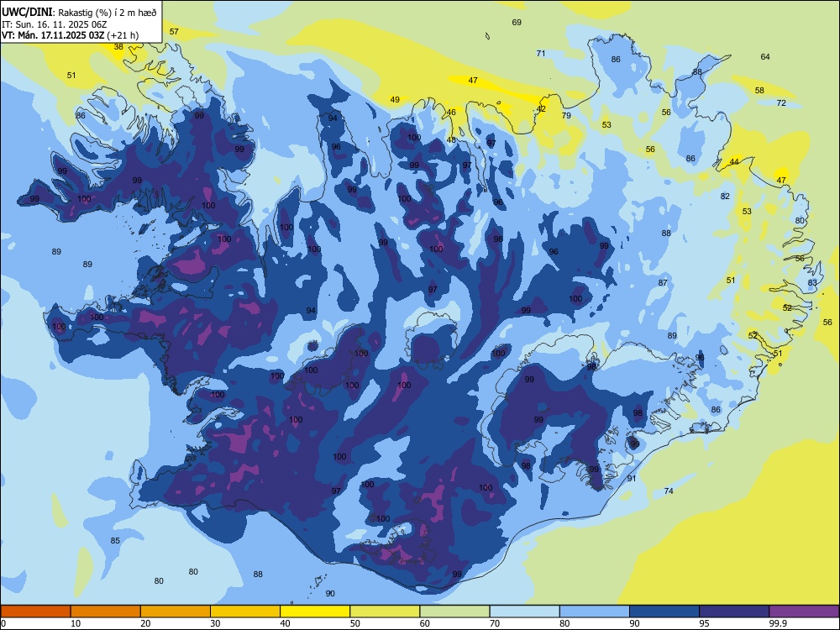Click the dark navy 95–99.9 legend swatch

point(734,612)
